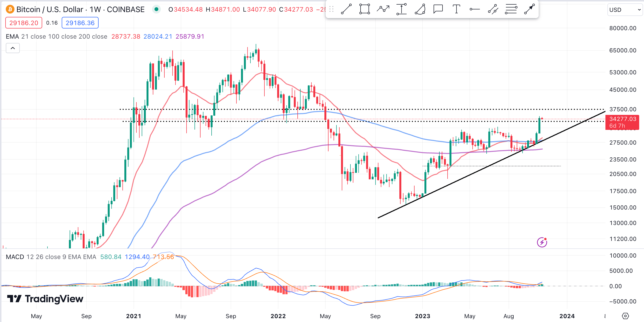
Task: Click the 0.00 MACD axis label
Action: tap(616, 286)
